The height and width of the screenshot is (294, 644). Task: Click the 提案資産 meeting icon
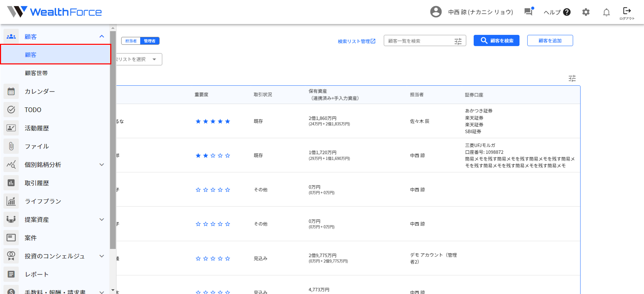coord(11,220)
